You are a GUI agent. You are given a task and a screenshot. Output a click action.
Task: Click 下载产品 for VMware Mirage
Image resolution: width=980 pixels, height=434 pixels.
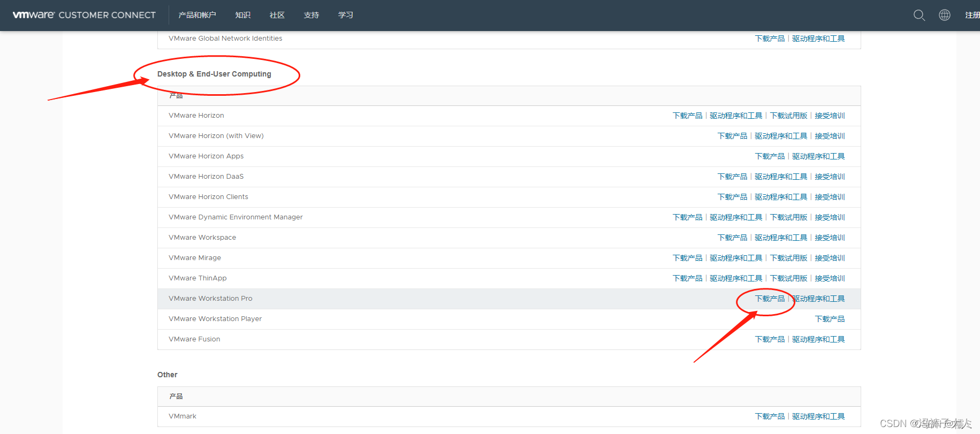687,258
